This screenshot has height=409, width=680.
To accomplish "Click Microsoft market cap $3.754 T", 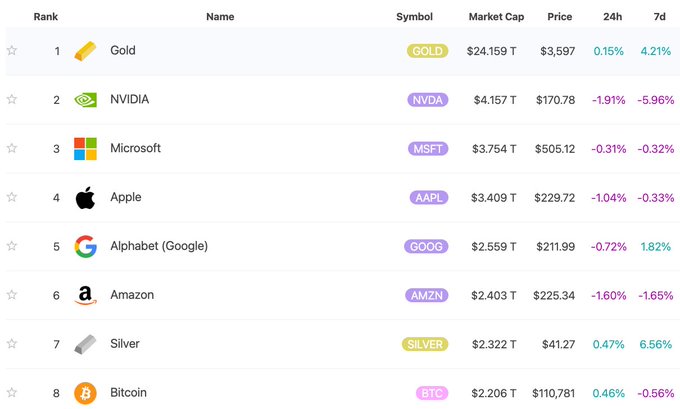I will tap(494, 149).
